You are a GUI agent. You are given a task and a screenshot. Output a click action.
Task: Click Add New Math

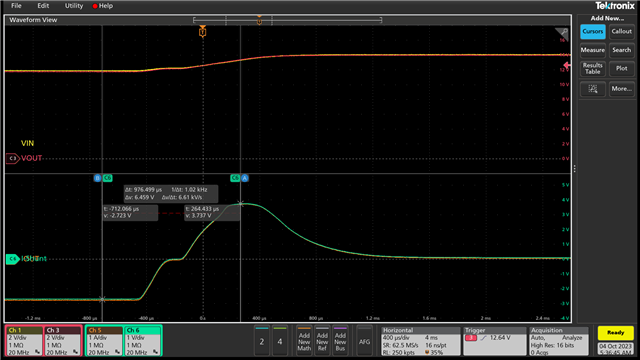[x=304, y=341]
